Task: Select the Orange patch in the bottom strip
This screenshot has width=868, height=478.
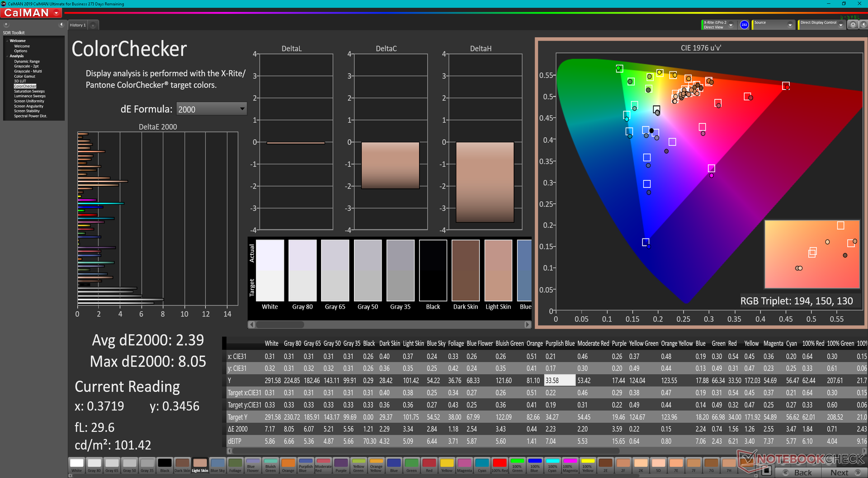Action: [288, 465]
